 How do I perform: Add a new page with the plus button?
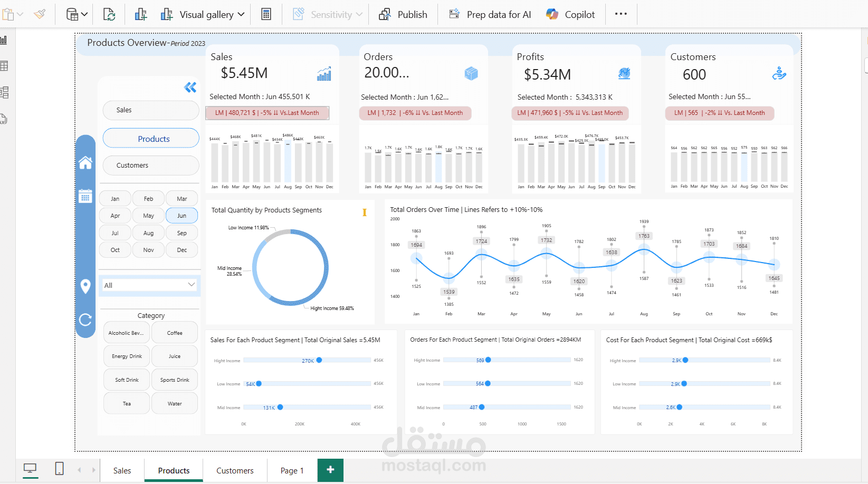(x=330, y=470)
